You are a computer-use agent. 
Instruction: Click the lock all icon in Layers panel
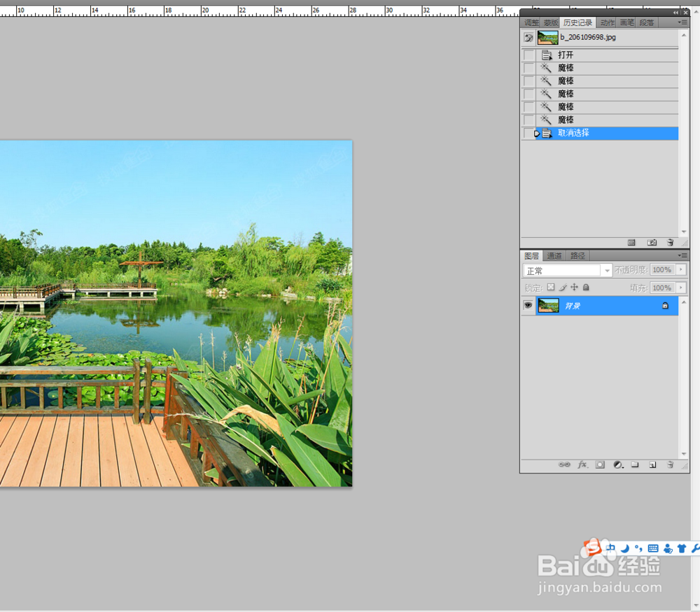[586, 287]
